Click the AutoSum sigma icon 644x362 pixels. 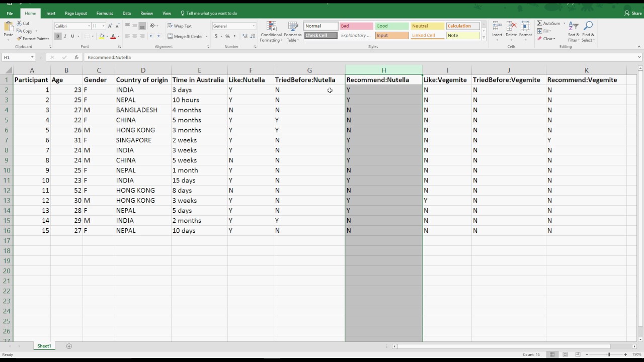click(539, 23)
